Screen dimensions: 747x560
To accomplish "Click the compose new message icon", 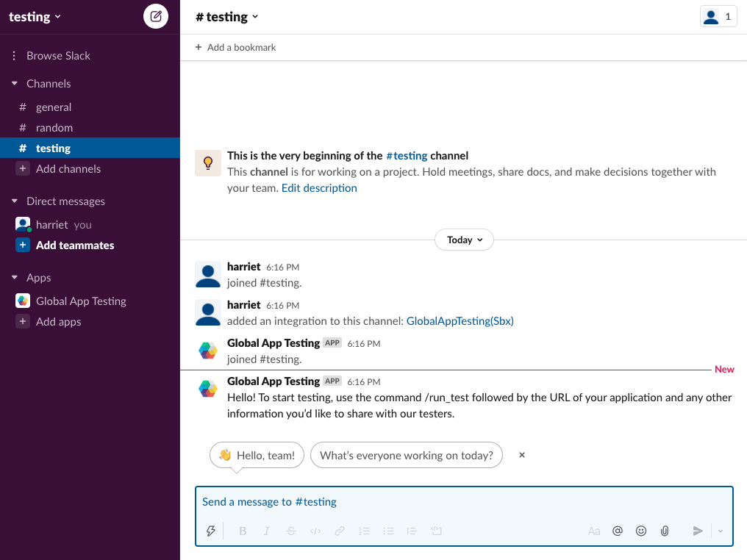I will click(x=156, y=16).
